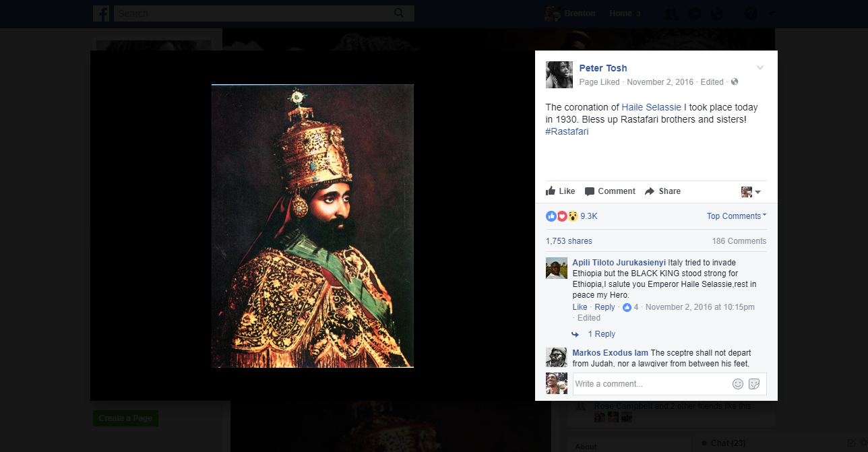Share the Haile Selassie post
The height and width of the screenshot is (452, 868).
[662, 191]
